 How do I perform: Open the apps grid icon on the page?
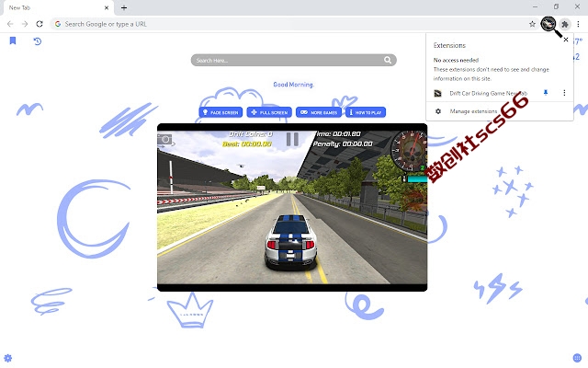point(578,358)
